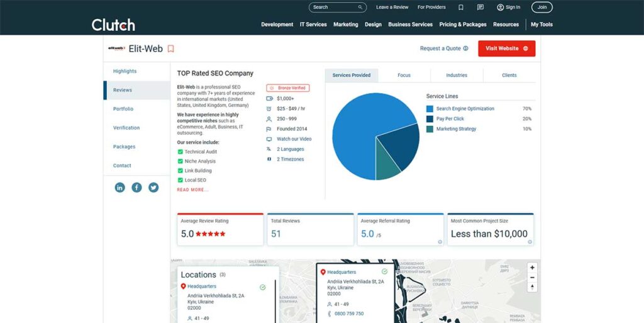Expand the description with READ MORE
This screenshot has height=323, width=644.
point(192,190)
